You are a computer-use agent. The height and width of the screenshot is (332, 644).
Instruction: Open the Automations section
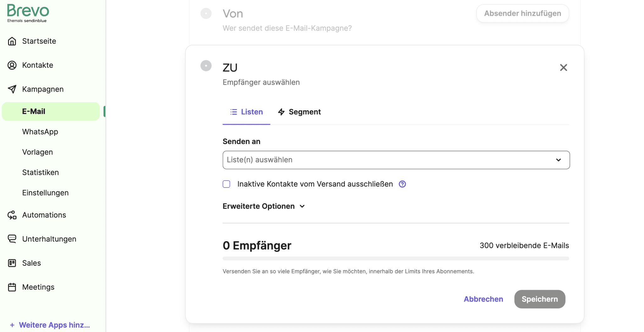pos(43,215)
